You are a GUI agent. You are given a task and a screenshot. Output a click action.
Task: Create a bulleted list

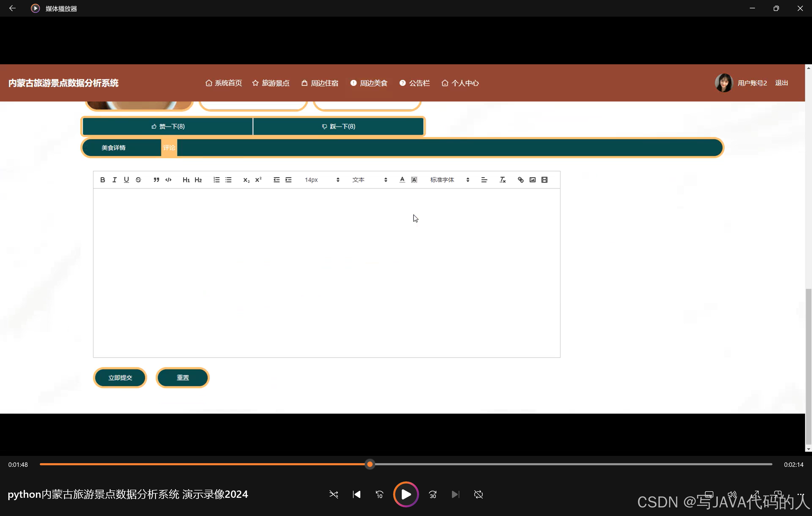pos(228,180)
